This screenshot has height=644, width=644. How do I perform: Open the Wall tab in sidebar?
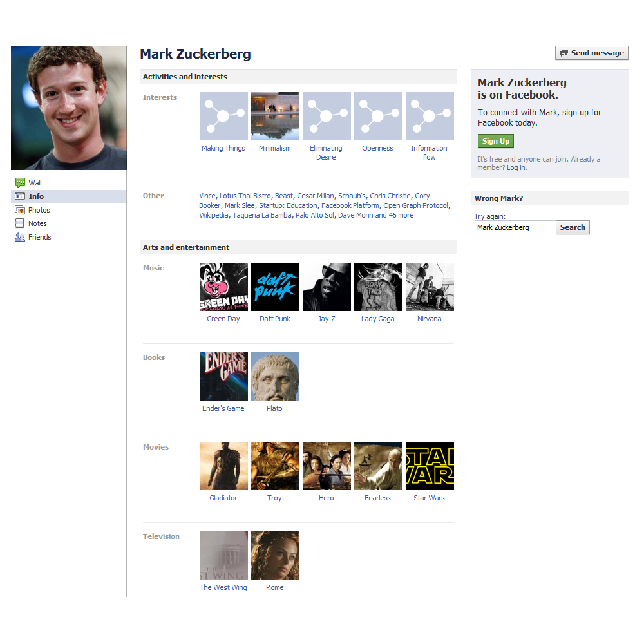coord(69,183)
